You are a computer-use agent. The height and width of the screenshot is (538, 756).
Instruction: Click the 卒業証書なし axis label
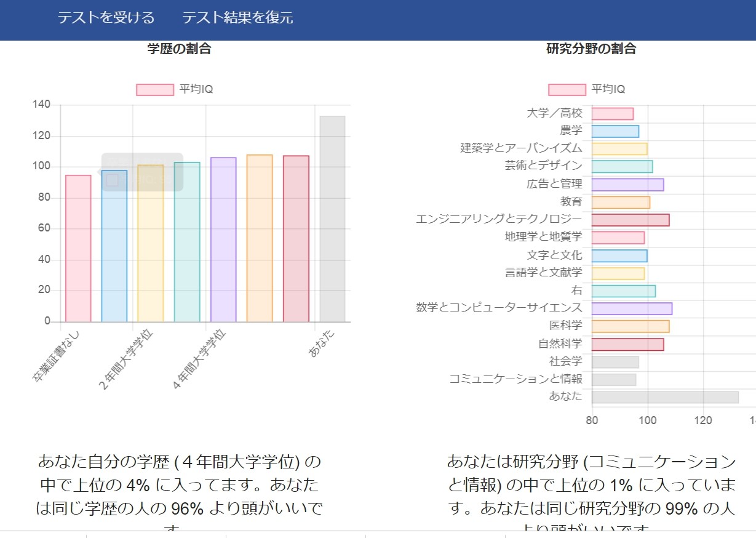point(57,356)
